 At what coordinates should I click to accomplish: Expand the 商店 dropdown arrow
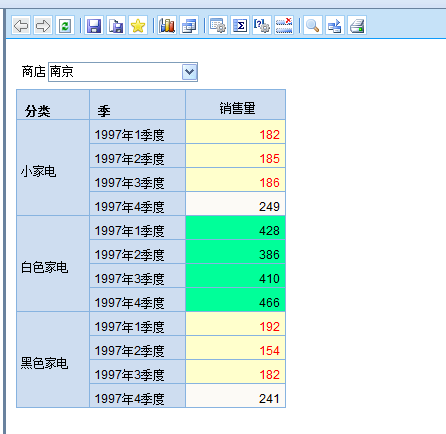click(189, 72)
